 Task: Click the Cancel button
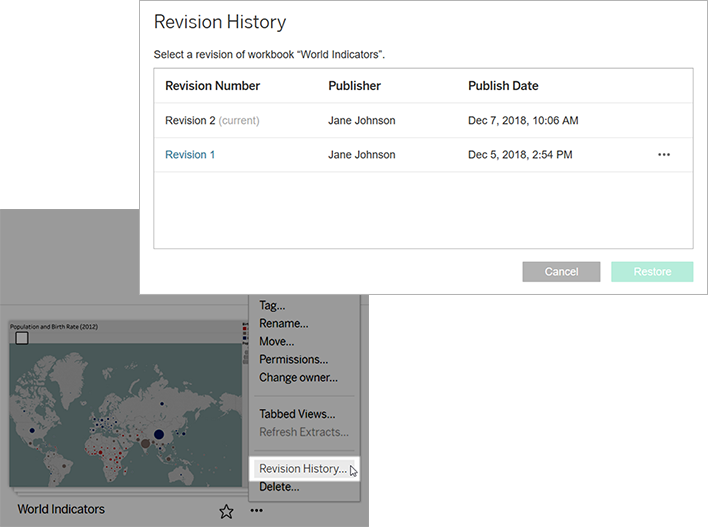[x=561, y=272]
